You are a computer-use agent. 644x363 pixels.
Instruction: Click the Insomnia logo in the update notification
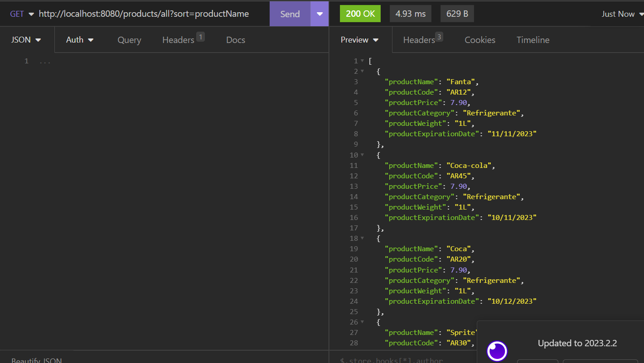tap(497, 351)
